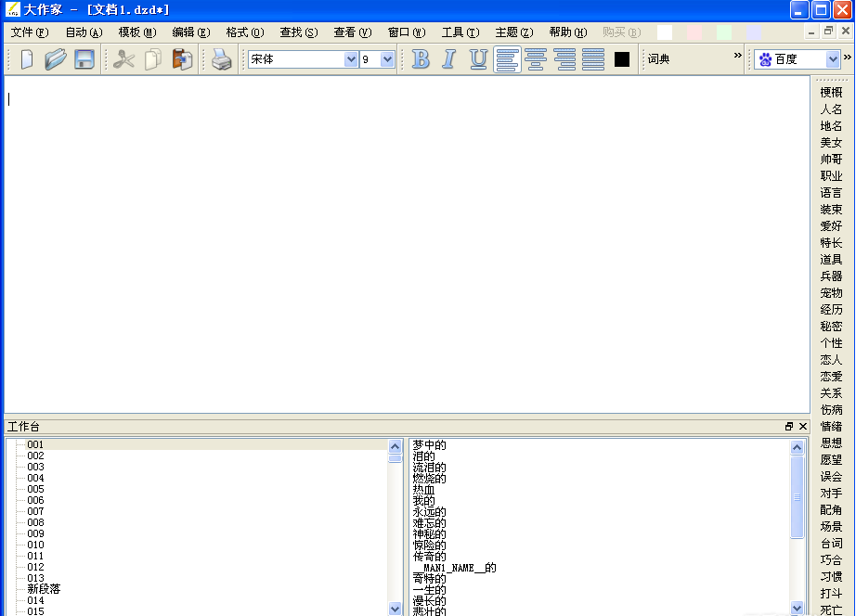
Task: Open the 工具 menu
Action: pos(459,31)
